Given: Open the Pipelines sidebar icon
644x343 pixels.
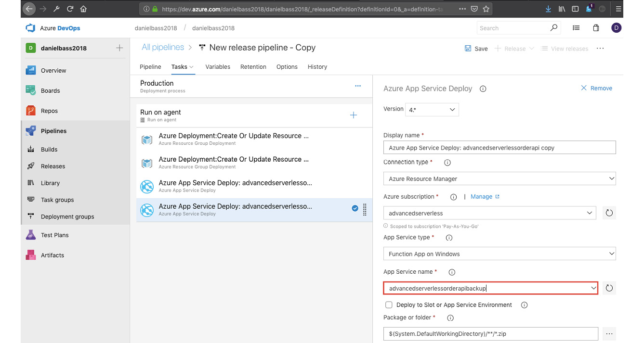Looking at the screenshot, I should (31, 131).
